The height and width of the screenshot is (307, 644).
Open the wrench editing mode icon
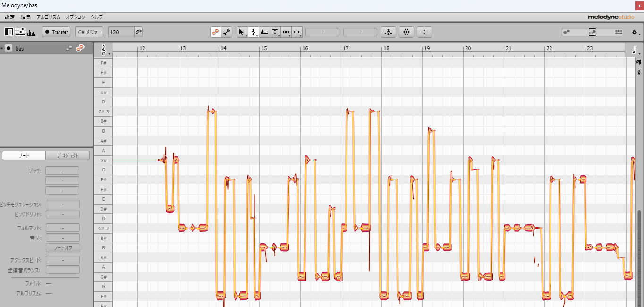[227, 32]
